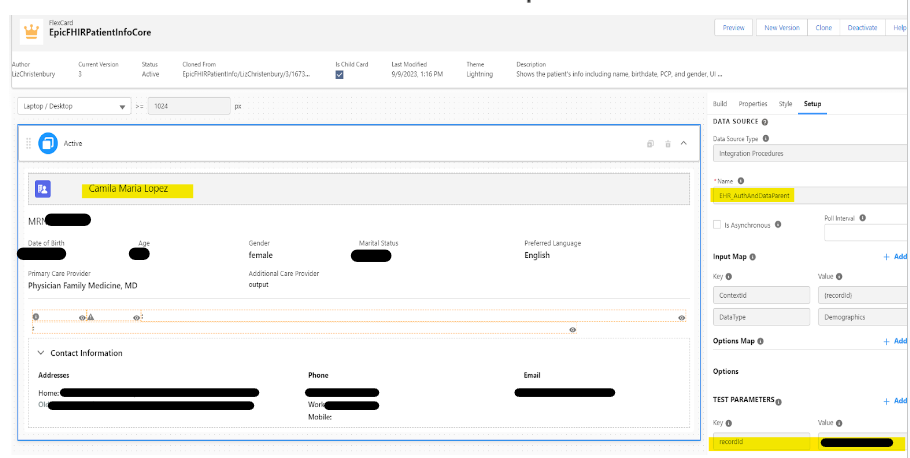This screenshot has width=910, height=458.
Task: Click the Key info icon under Test Parameters
Action: (729, 423)
